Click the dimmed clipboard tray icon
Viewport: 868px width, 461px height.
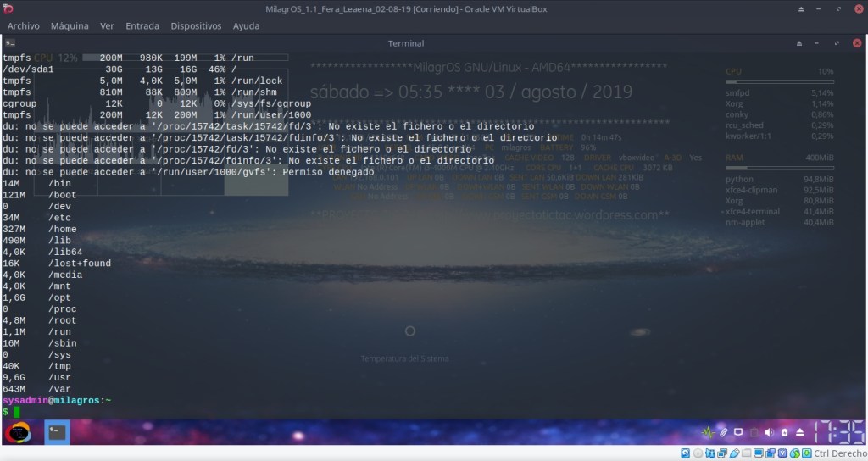coord(754,432)
